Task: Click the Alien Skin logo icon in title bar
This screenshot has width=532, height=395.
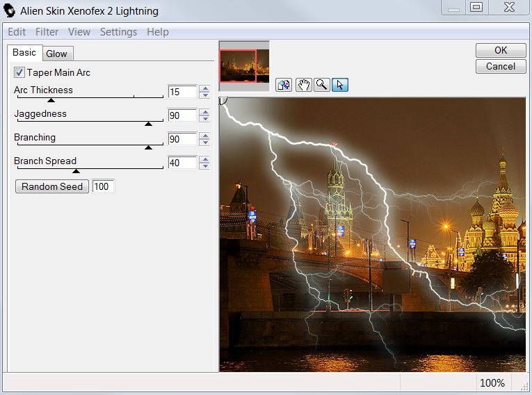Action: (10, 11)
